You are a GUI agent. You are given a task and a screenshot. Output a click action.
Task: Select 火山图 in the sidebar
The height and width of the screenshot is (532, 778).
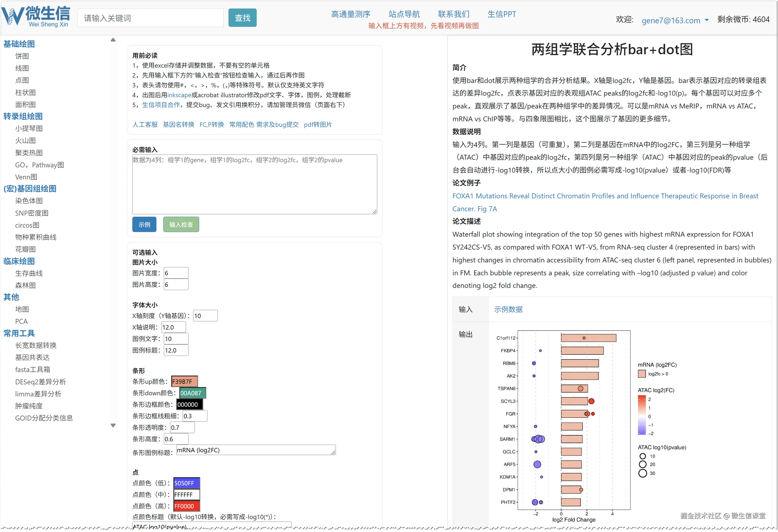click(25, 141)
